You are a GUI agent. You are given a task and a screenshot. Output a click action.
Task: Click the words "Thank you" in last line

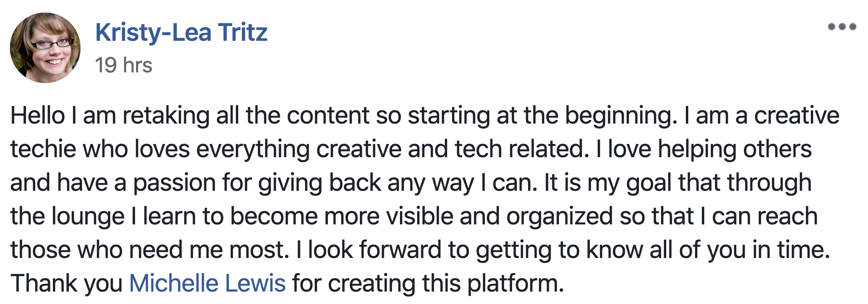point(66,283)
